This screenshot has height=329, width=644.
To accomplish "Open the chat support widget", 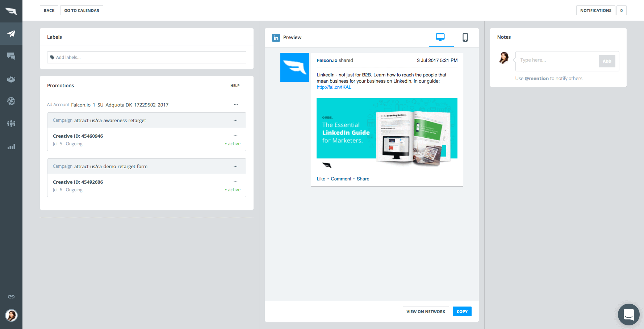I will coord(629,315).
